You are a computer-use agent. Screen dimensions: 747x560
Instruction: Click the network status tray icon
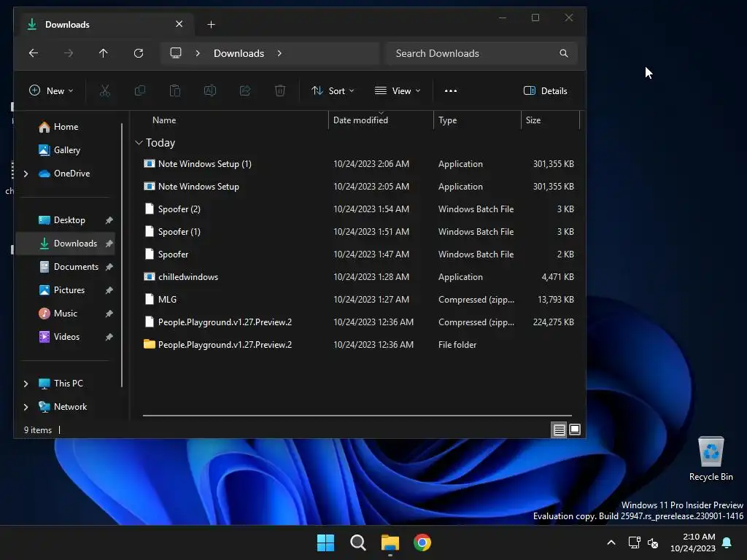[x=634, y=542]
